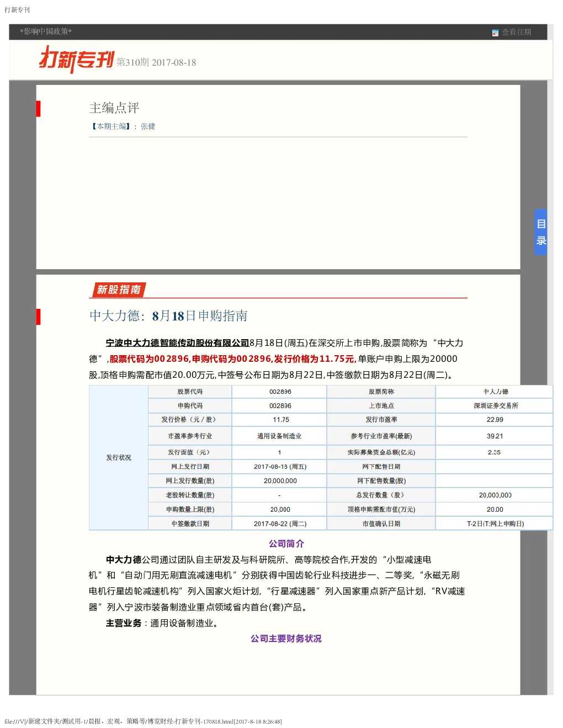Select the 股票简称 label cell
The image size is (563, 728).
(x=381, y=392)
